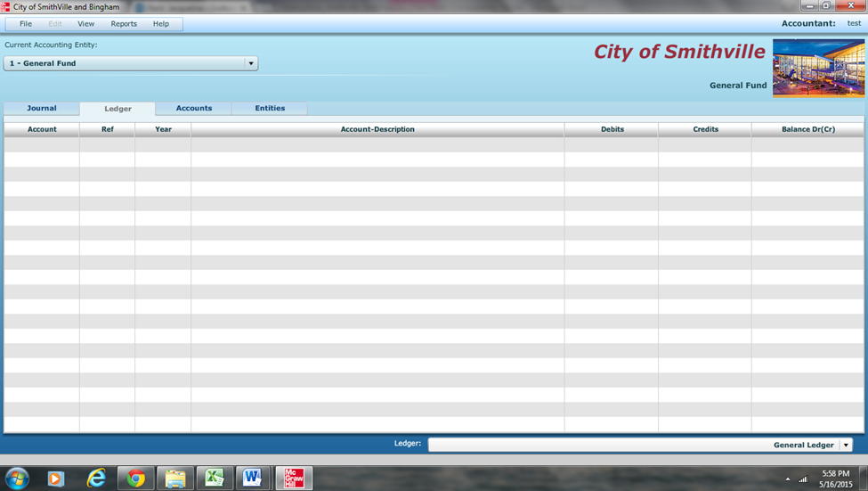Viewport: 868px width, 491px height.
Task: Open the File Explorer taskbar icon
Action: click(175, 479)
